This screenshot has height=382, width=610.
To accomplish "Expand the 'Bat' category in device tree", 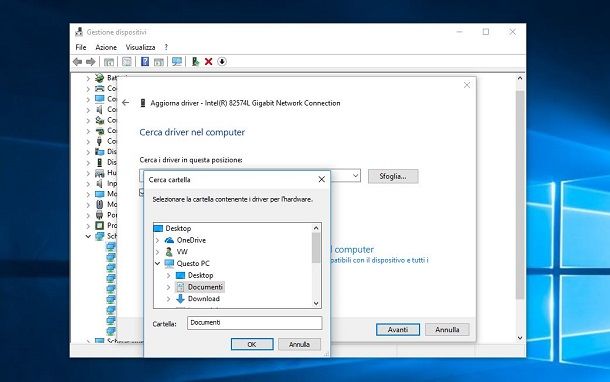I will [x=88, y=78].
